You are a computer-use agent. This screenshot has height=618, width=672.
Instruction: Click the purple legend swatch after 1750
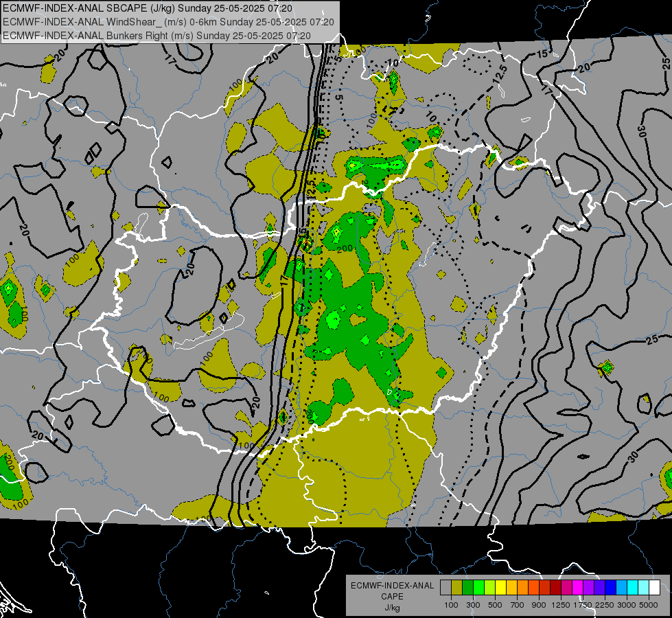click(x=588, y=588)
